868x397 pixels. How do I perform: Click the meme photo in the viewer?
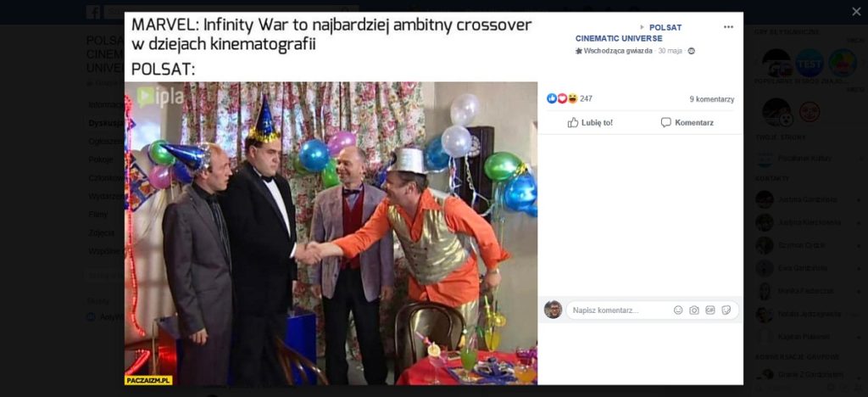click(331, 233)
